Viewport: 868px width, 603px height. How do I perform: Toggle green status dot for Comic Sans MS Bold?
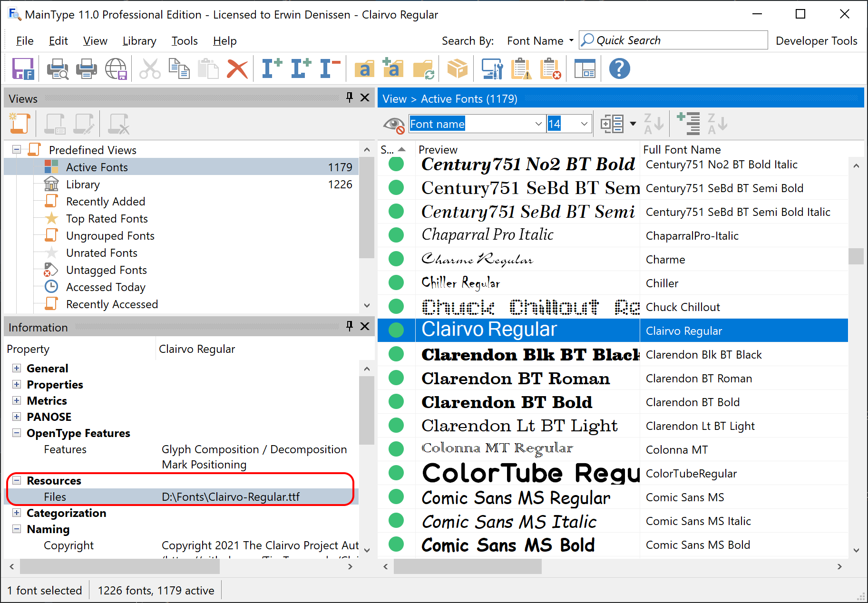pyautogui.click(x=396, y=544)
